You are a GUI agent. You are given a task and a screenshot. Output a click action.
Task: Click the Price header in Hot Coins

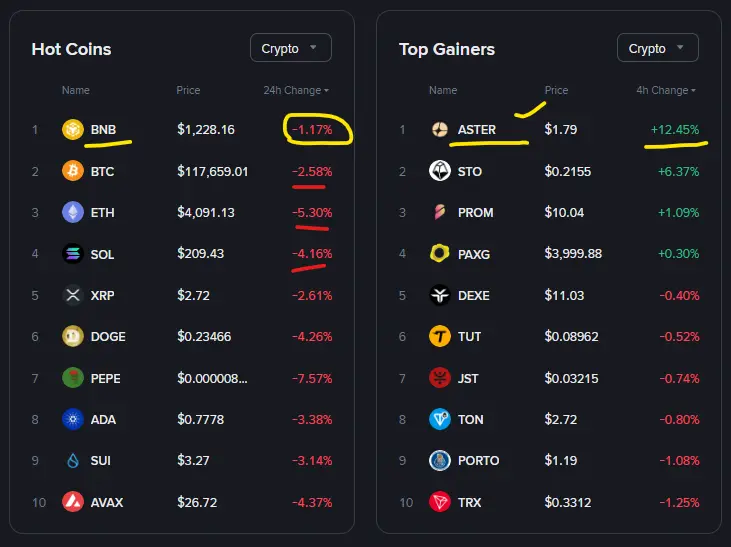click(188, 90)
